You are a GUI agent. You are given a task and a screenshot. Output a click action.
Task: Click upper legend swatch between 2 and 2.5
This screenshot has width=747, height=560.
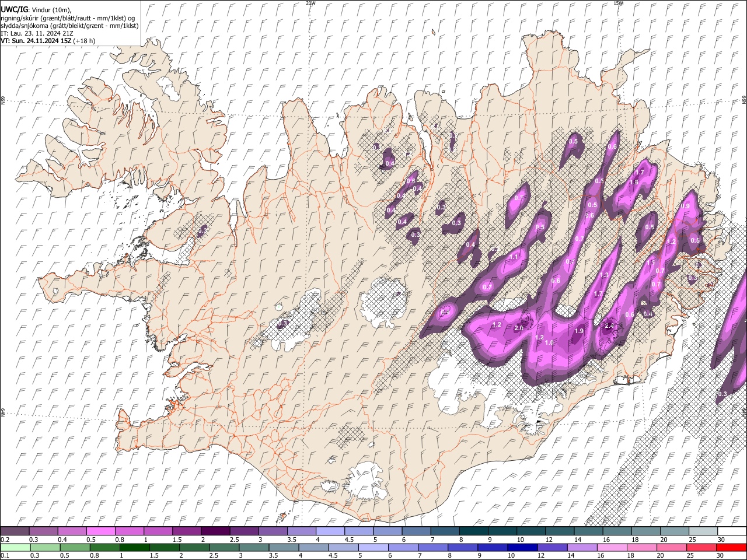click(215, 531)
